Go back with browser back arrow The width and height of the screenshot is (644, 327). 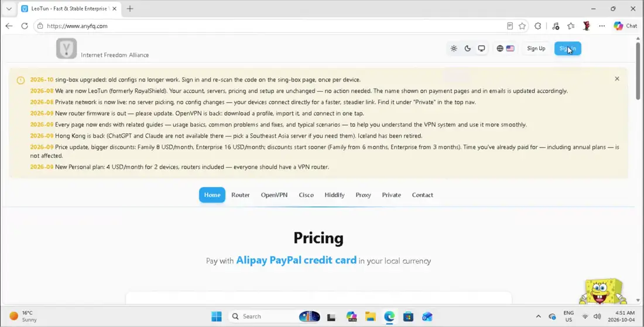(9, 26)
